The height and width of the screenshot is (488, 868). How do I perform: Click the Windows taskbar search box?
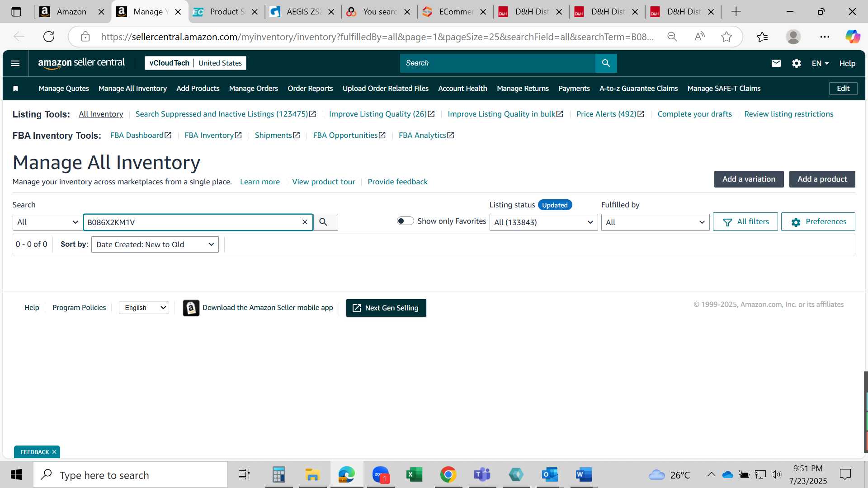coord(130,475)
